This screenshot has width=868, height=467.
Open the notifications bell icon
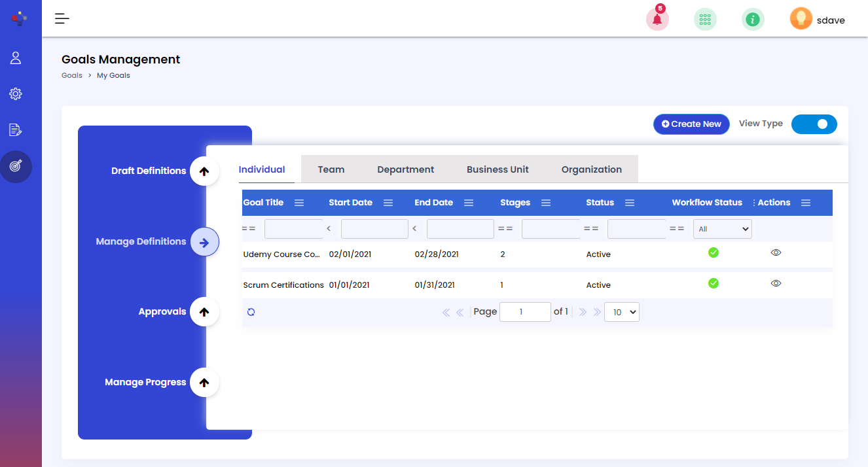coord(657,20)
